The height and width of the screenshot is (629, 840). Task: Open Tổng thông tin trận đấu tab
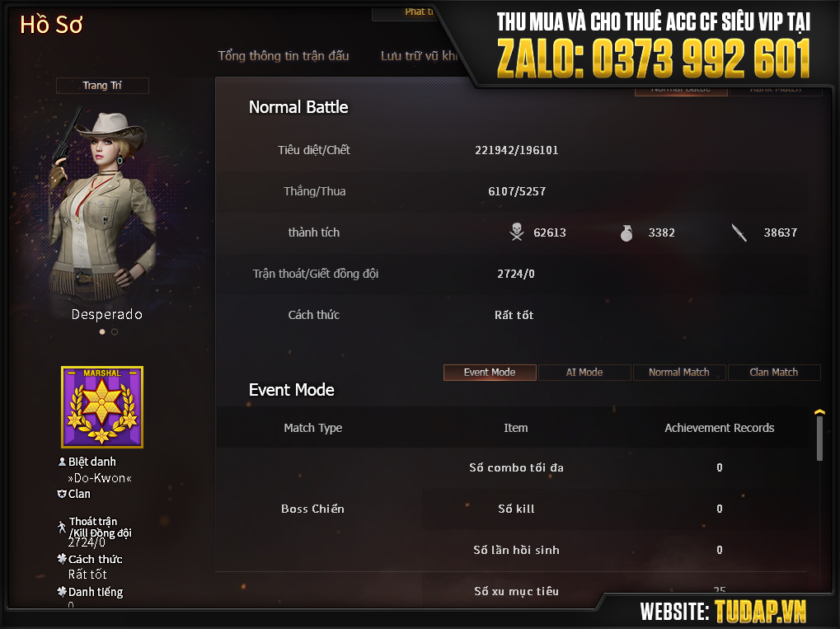(x=284, y=56)
